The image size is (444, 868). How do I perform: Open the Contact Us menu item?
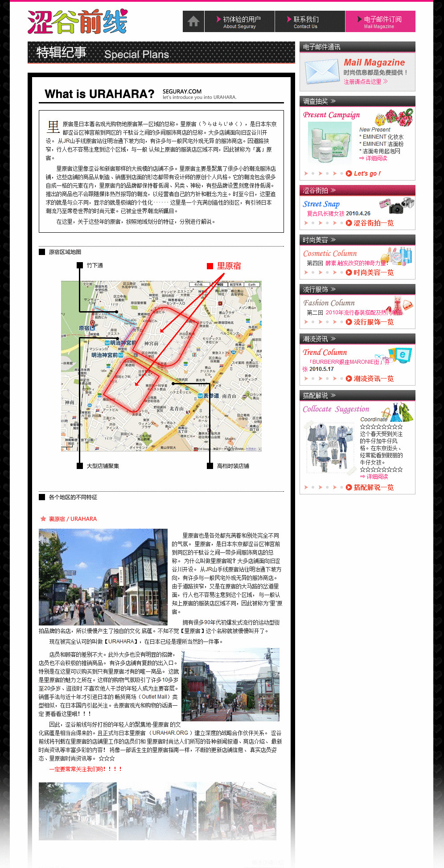click(310, 21)
